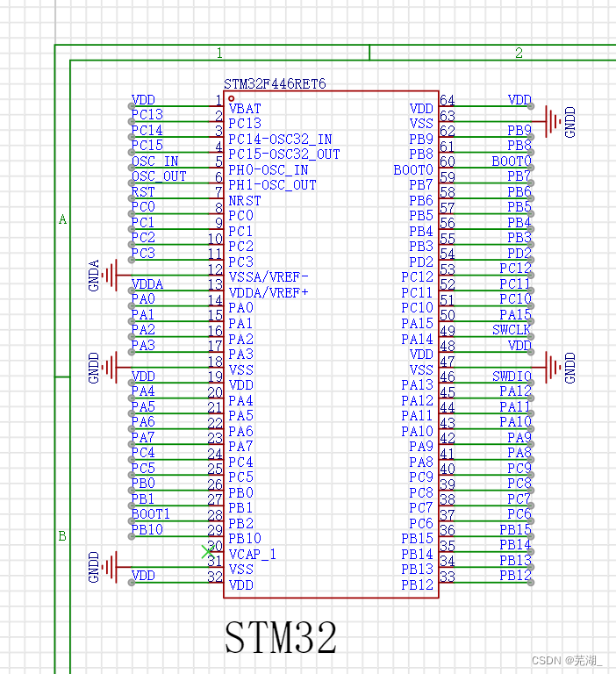This screenshot has height=674, width=616.
Task: Click pin number 64
Action: (447, 100)
